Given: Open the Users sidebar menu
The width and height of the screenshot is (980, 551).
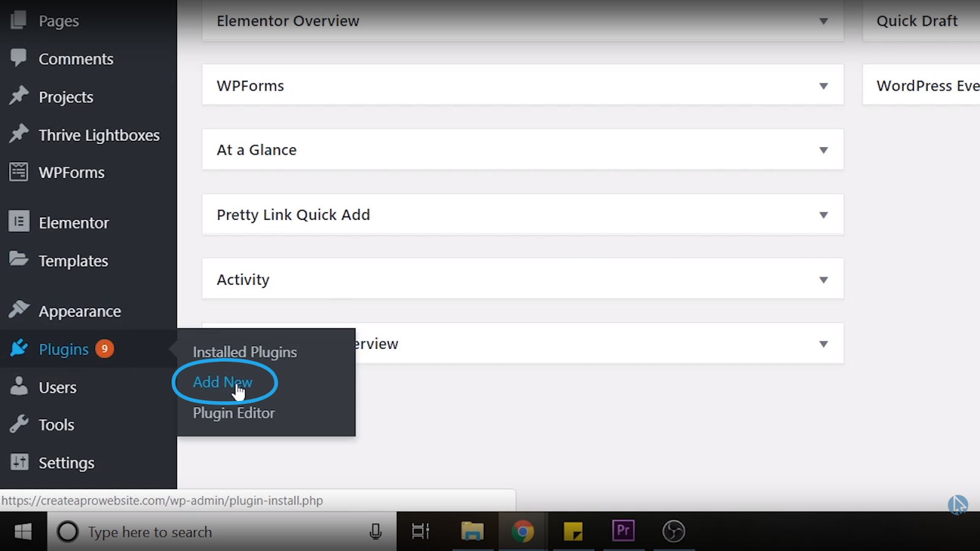Looking at the screenshot, I should tap(58, 388).
